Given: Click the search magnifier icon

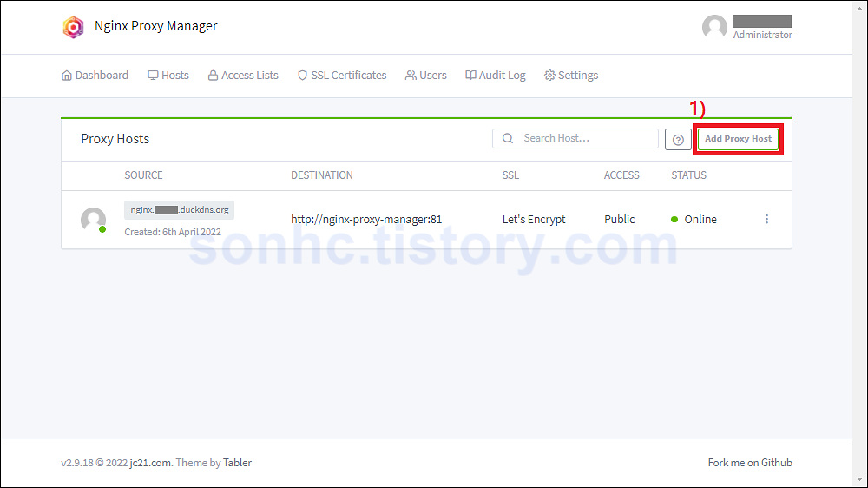Looking at the screenshot, I should [x=508, y=138].
